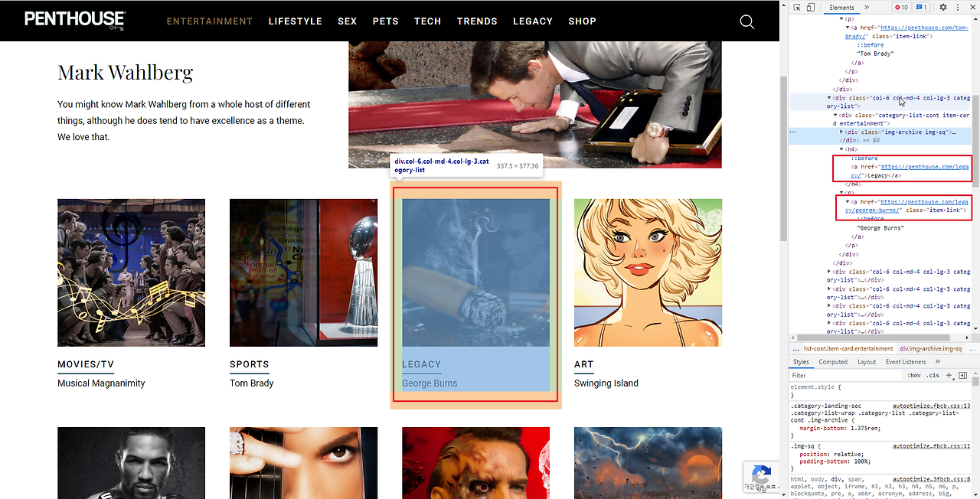Add a new style rule with plus icon
980x499 pixels.
tap(949, 376)
